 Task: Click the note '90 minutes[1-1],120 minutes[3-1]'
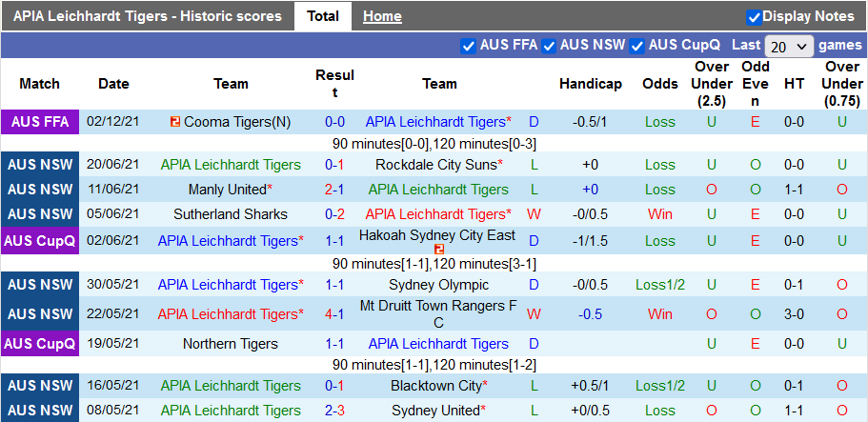point(434,264)
